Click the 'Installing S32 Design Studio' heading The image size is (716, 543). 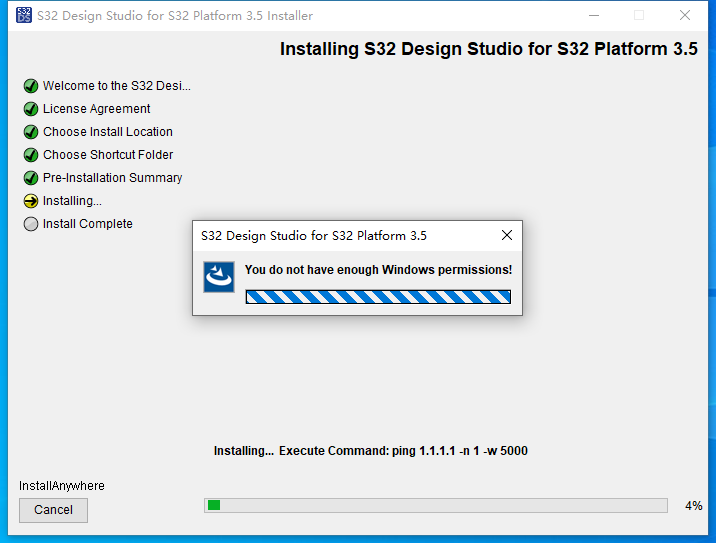[x=489, y=49]
